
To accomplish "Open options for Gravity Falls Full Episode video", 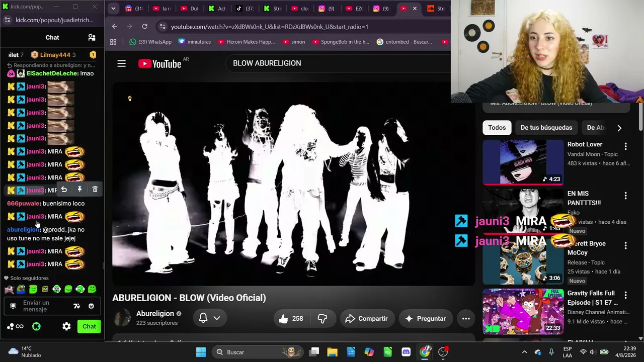I will coord(625,295).
